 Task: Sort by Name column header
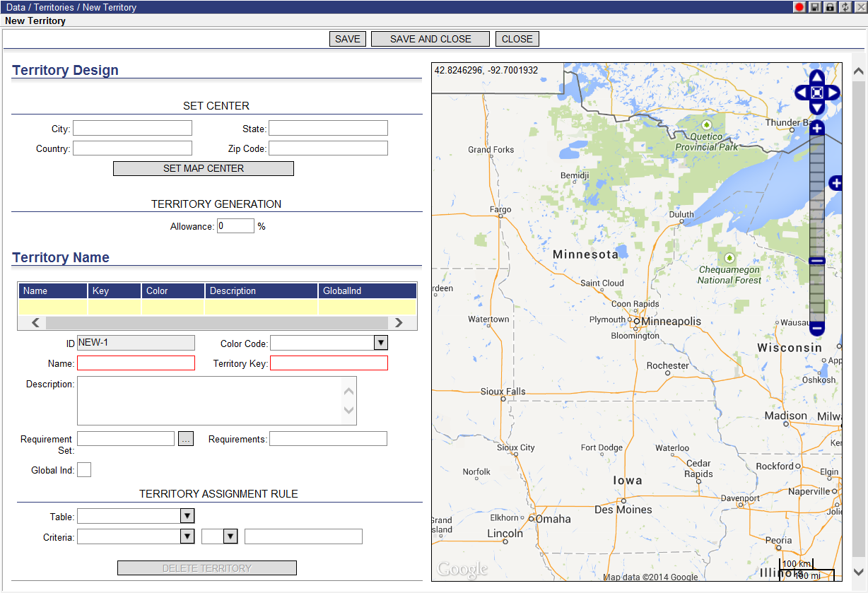click(x=54, y=290)
